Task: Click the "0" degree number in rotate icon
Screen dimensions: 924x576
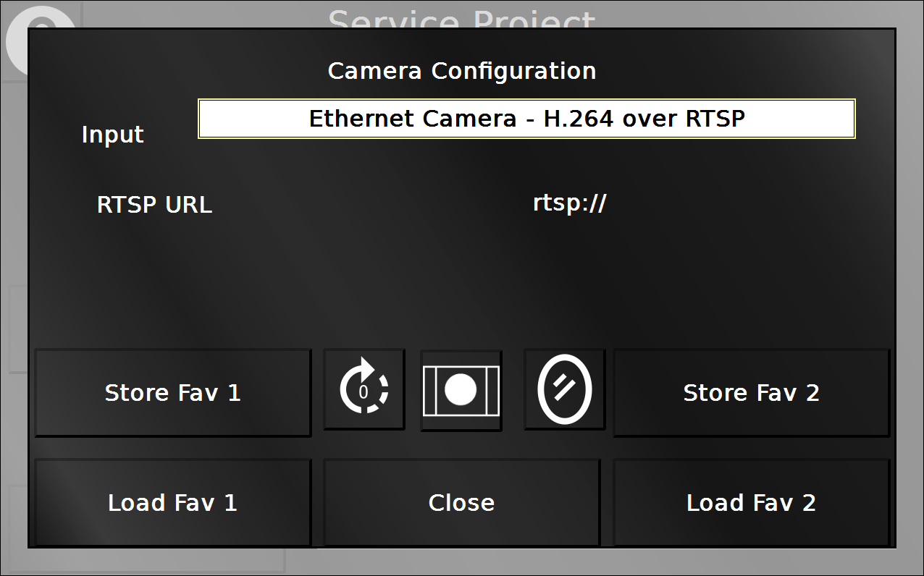Action: click(364, 392)
